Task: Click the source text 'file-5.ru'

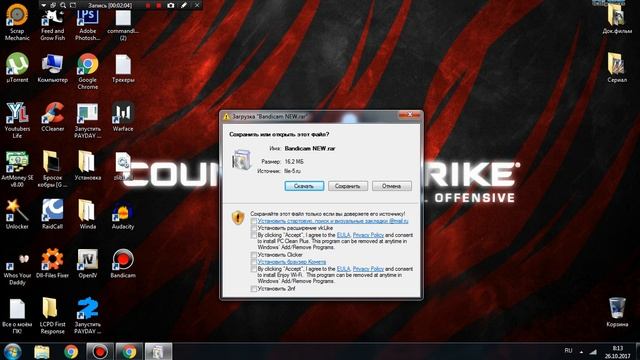Action: click(x=292, y=171)
